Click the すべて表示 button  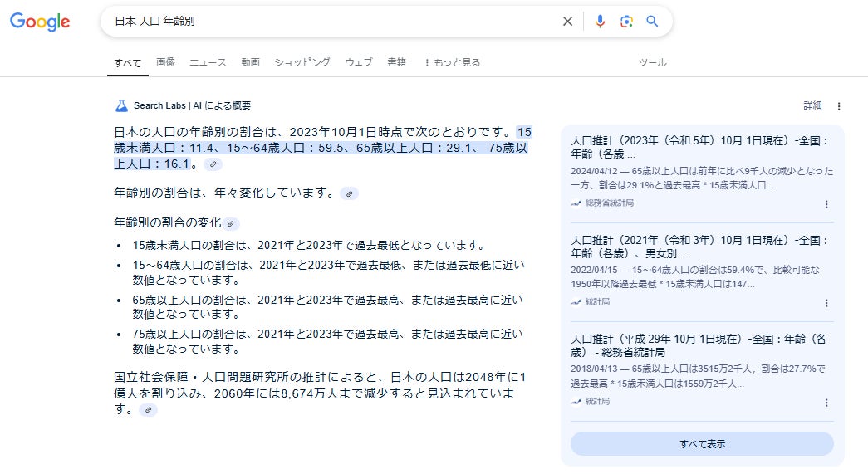(x=702, y=443)
